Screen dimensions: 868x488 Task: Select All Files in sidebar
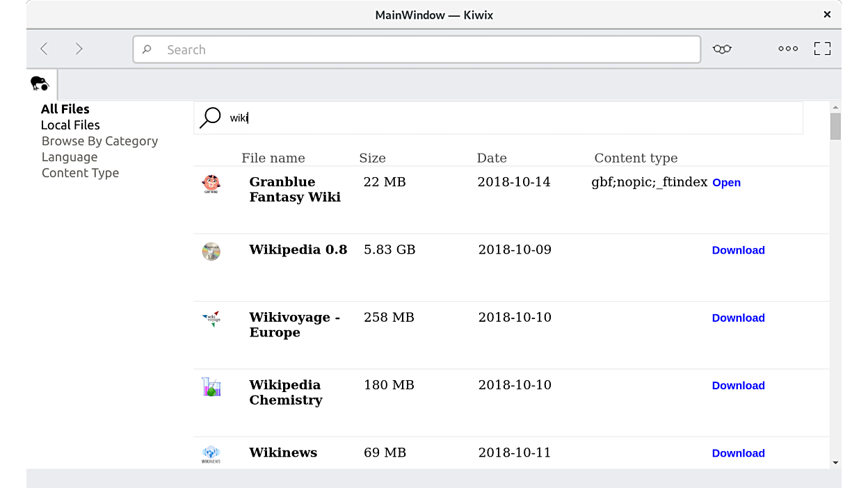tap(65, 109)
